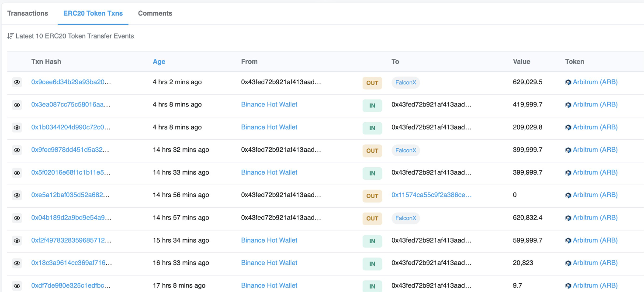Open Binance Hot Wallet sender of 20,823 transfer
The height and width of the screenshot is (292, 644).
(x=269, y=263)
